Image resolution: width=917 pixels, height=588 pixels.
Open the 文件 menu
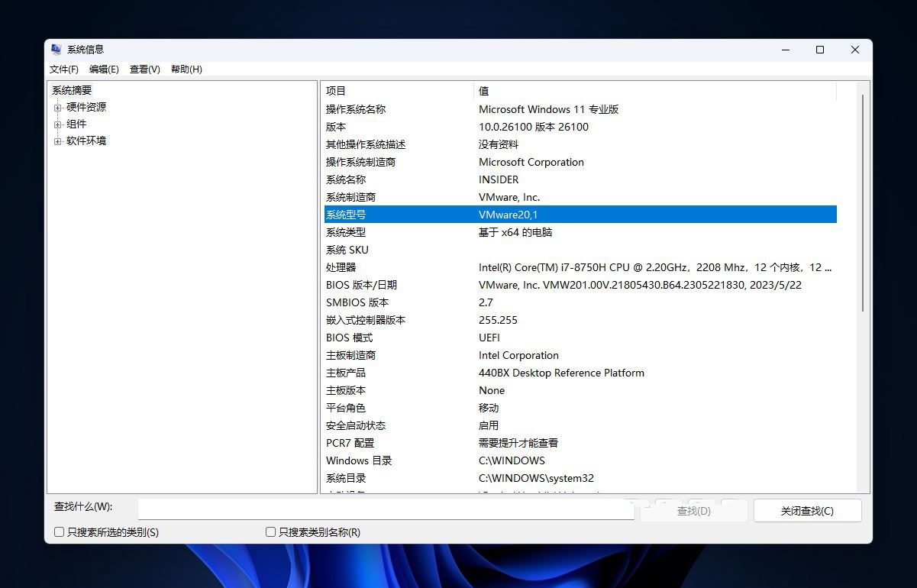tap(63, 69)
